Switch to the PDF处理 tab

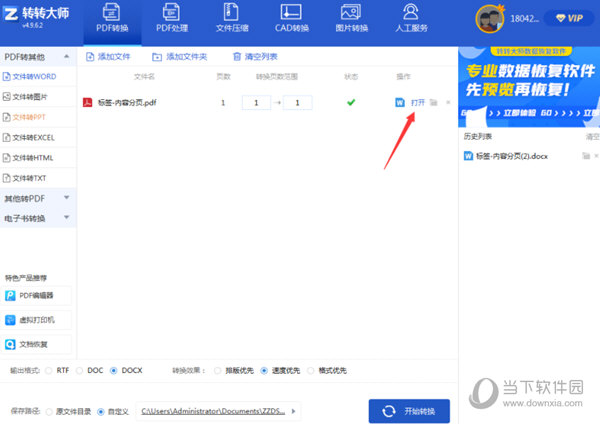[172, 18]
